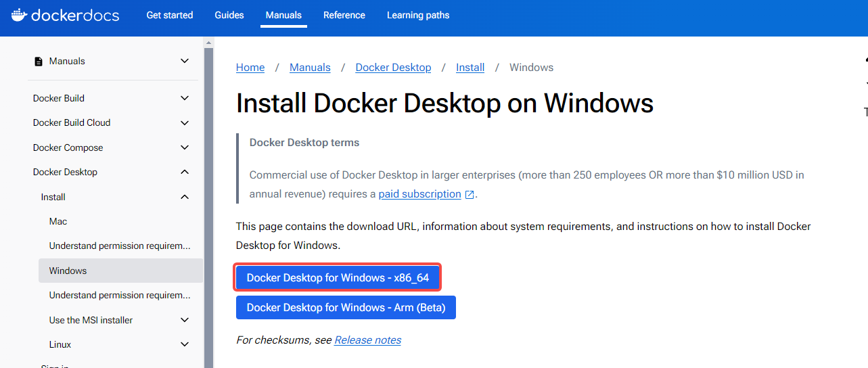This screenshot has width=868, height=368.
Task: Click the Manuals sidebar heading text
Action: [x=67, y=61]
